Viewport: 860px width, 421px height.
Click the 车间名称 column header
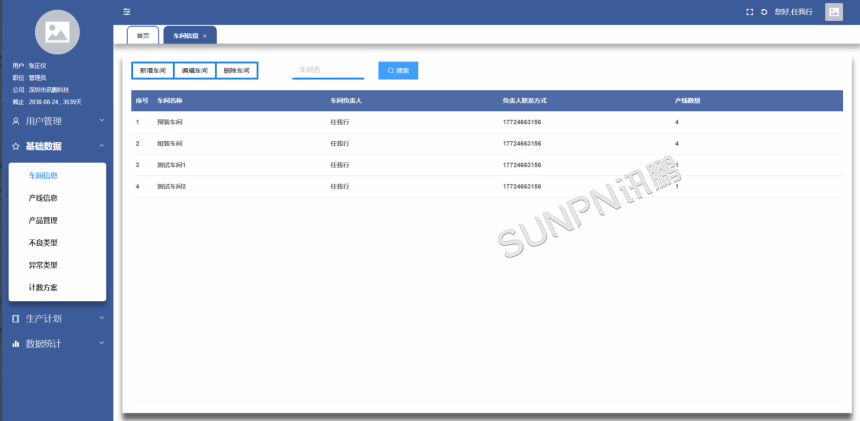[x=169, y=101]
